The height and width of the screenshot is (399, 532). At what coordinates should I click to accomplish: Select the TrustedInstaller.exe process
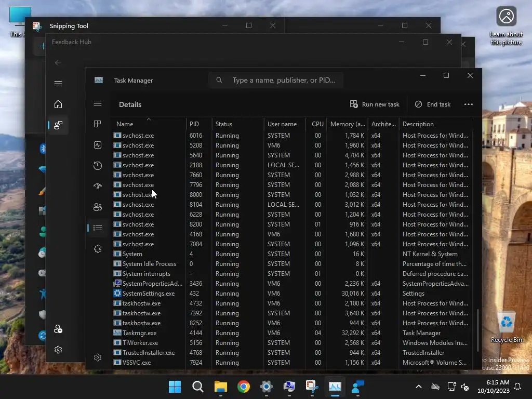(x=292, y=353)
